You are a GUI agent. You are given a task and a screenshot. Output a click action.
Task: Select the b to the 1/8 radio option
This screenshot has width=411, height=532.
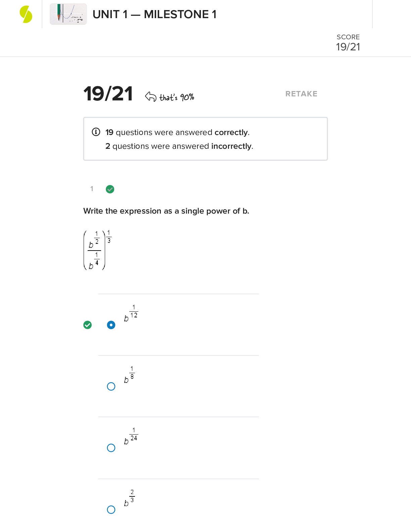tap(111, 386)
